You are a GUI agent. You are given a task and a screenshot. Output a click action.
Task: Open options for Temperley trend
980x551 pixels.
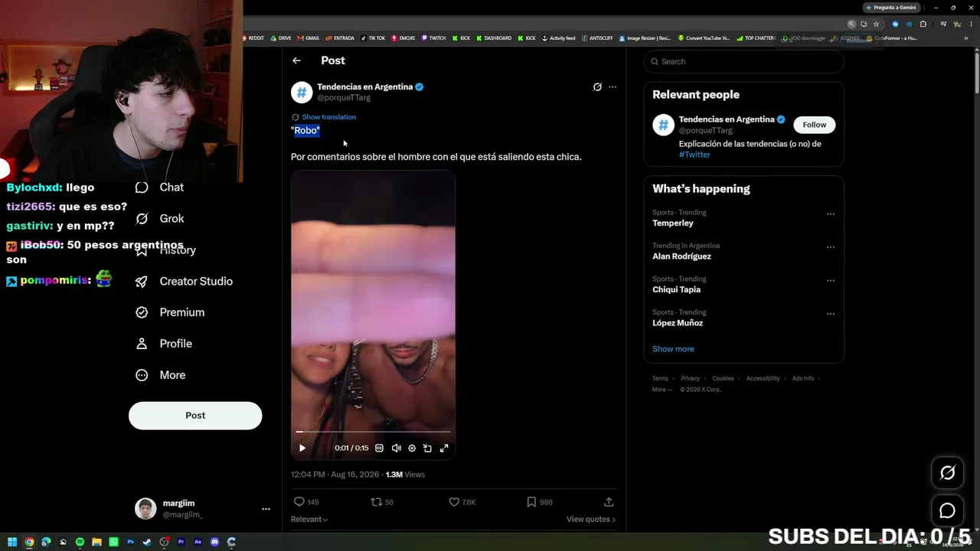(x=831, y=214)
